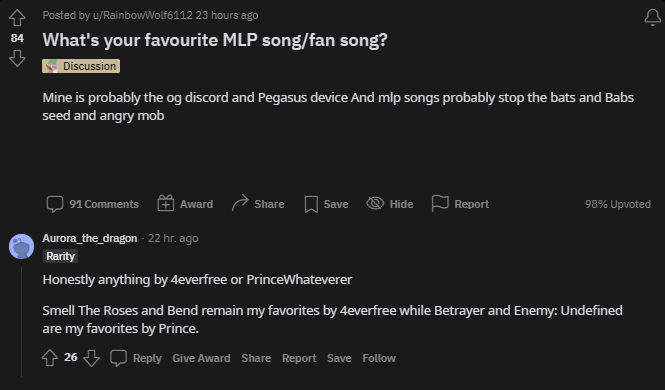Share the post via arrow icon
Viewport: 665px width, 390px height.
coord(258,204)
